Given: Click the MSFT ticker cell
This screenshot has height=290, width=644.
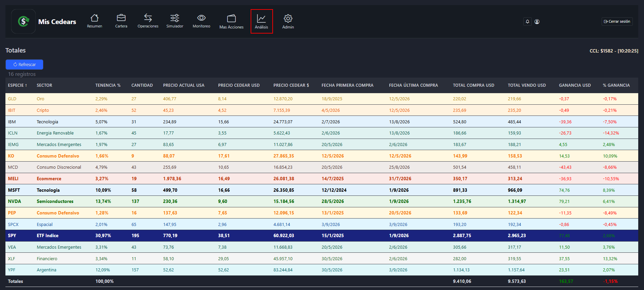Looking at the screenshot, I should coord(14,190).
